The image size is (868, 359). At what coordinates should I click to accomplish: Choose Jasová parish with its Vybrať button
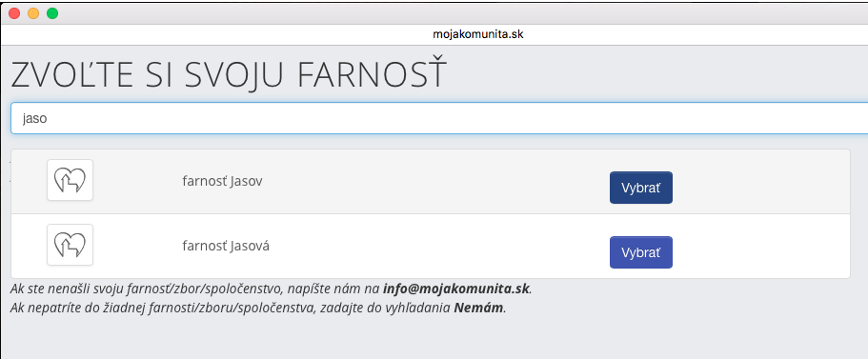[x=641, y=252]
